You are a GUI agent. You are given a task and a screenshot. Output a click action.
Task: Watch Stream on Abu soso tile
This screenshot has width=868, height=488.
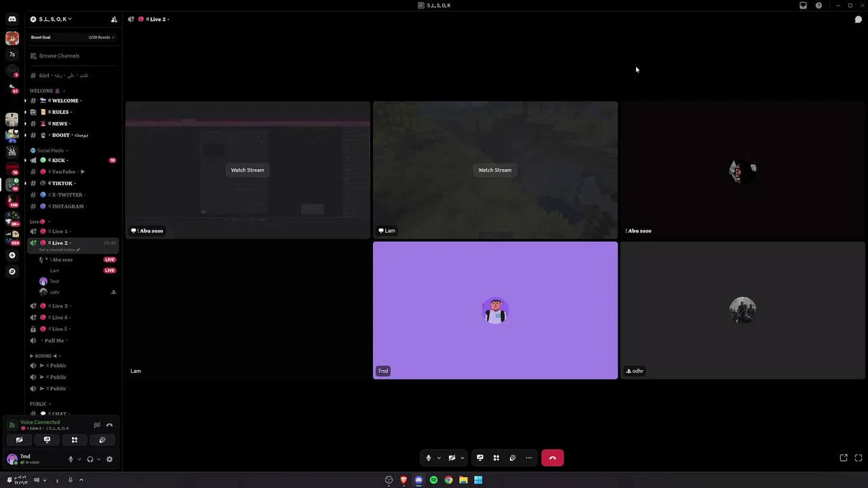(x=248, y=170)
